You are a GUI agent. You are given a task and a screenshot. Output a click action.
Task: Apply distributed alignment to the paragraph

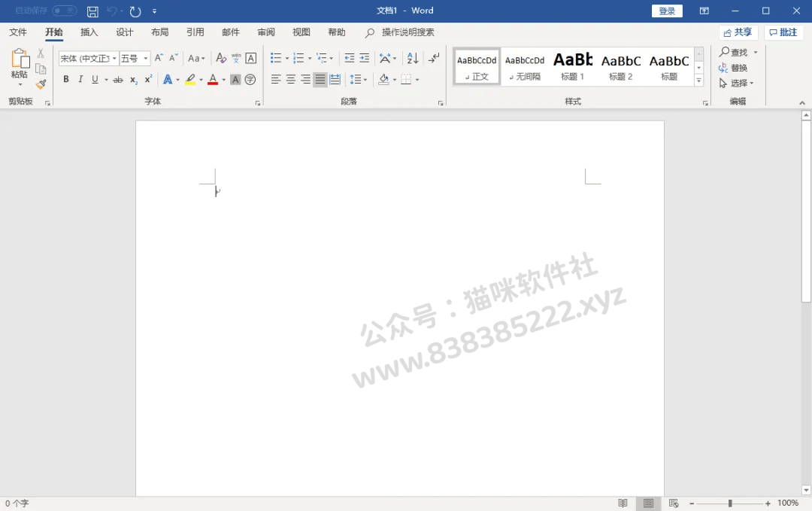(x=335, y=79)
